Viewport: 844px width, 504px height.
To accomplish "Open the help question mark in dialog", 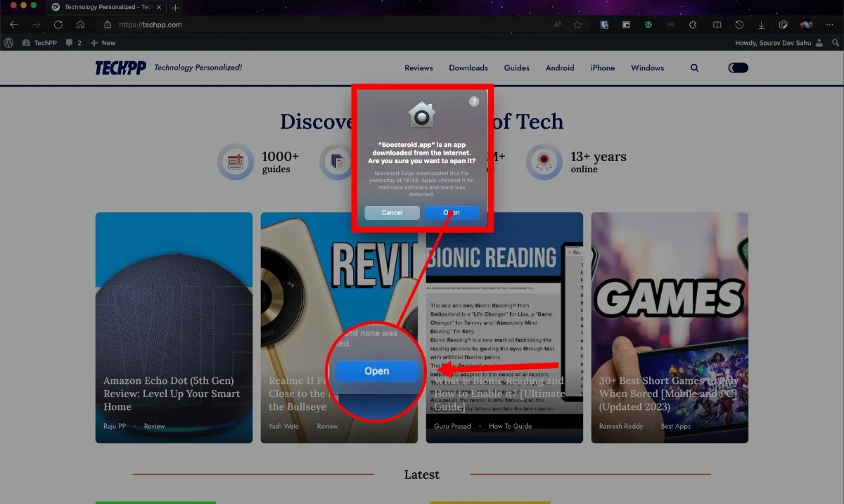I will [474, 101].
